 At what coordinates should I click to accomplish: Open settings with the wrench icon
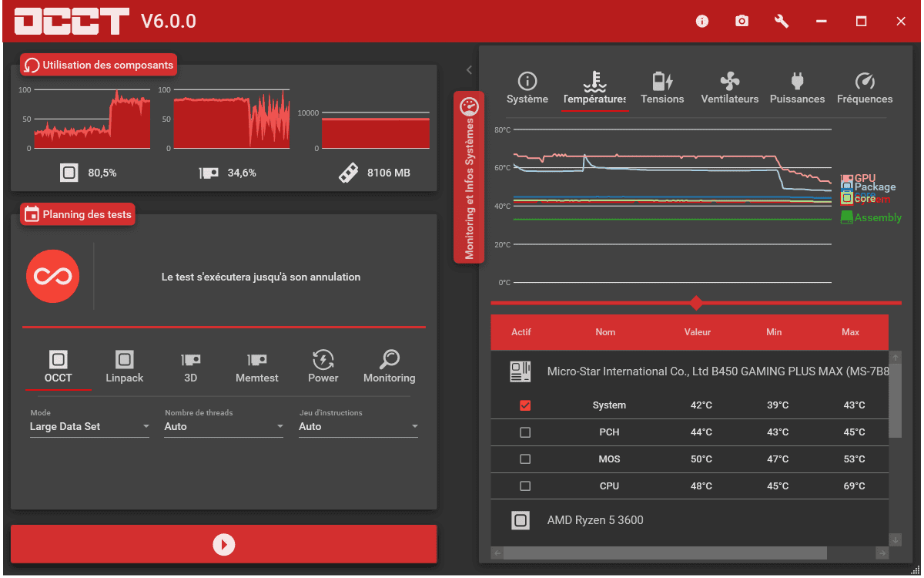tap(782, 22)
